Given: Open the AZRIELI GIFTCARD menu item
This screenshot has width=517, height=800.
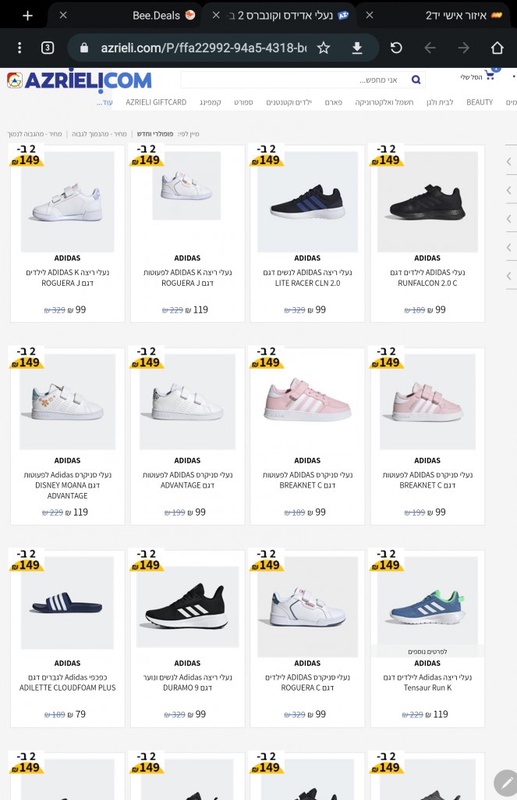Looking at the screenshot, I should click(156, 102).
